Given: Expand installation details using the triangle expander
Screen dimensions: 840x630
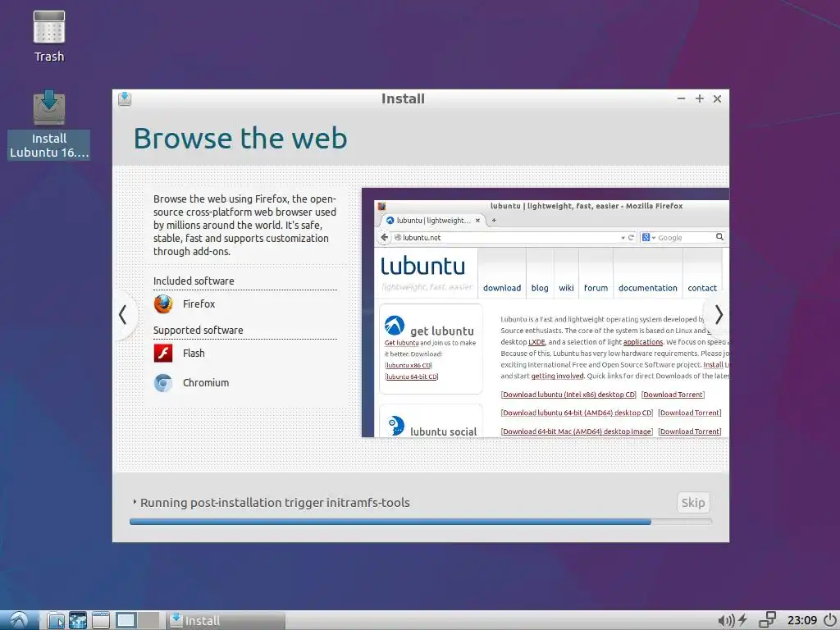Looking at the screenshot, I should (x=135, y=503).
